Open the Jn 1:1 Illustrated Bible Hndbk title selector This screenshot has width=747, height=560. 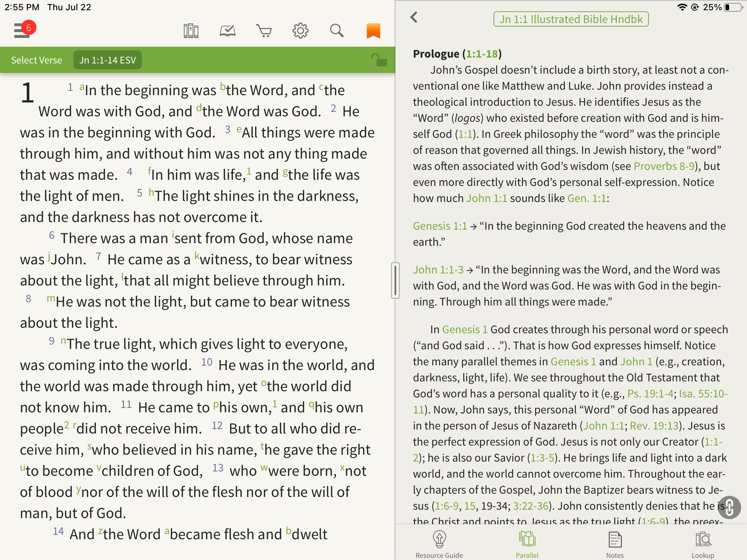[x=571, y=19]
